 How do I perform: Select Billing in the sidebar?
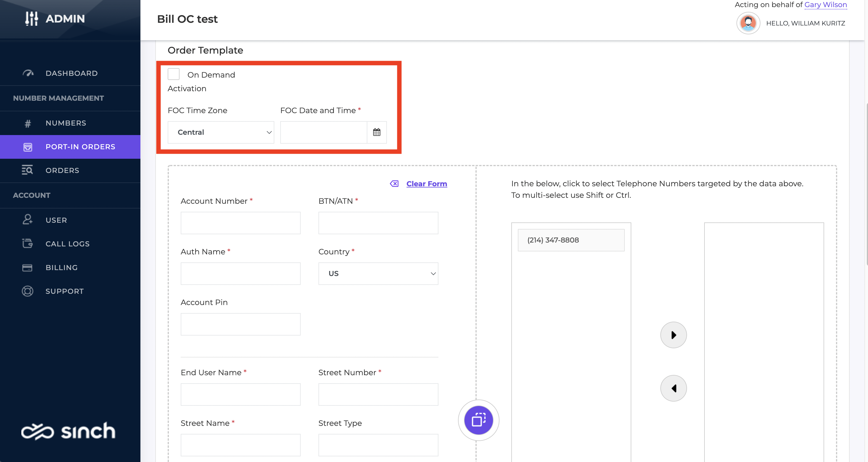coord(61,268)
